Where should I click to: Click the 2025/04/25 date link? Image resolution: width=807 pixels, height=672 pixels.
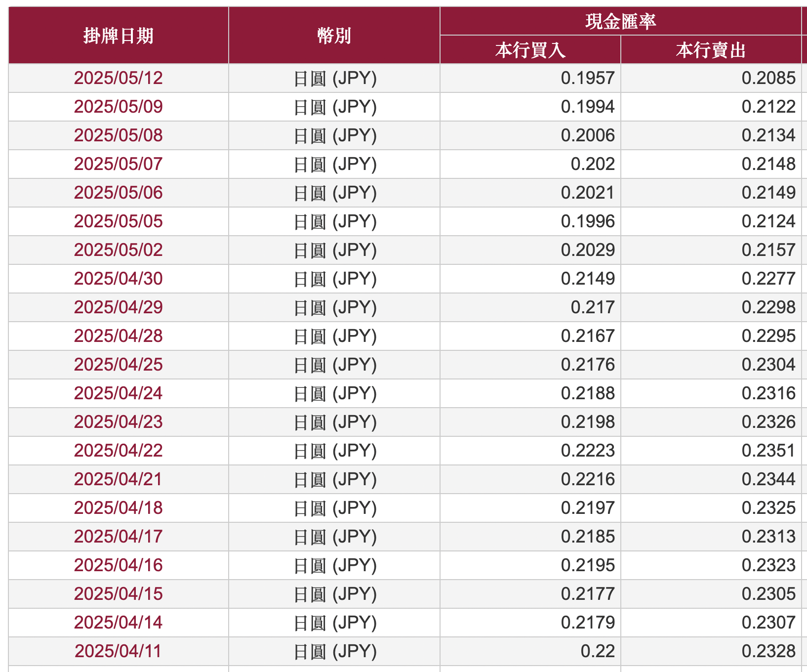click(118, 365)
